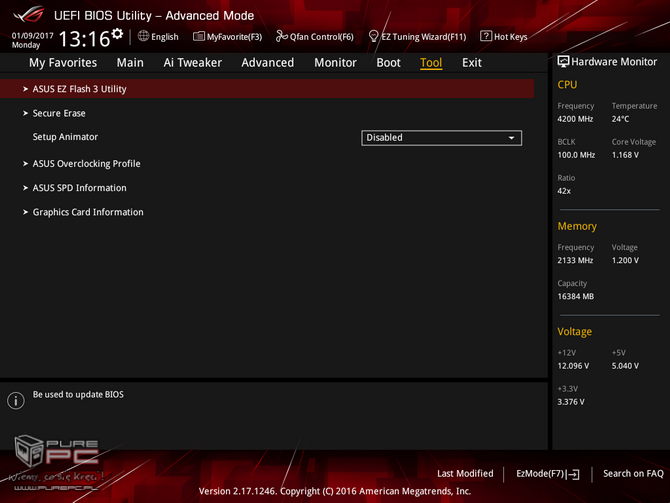Click the info icon in help panel
Image resolution: width=670 pixels, height=503 pixels.
16,400
